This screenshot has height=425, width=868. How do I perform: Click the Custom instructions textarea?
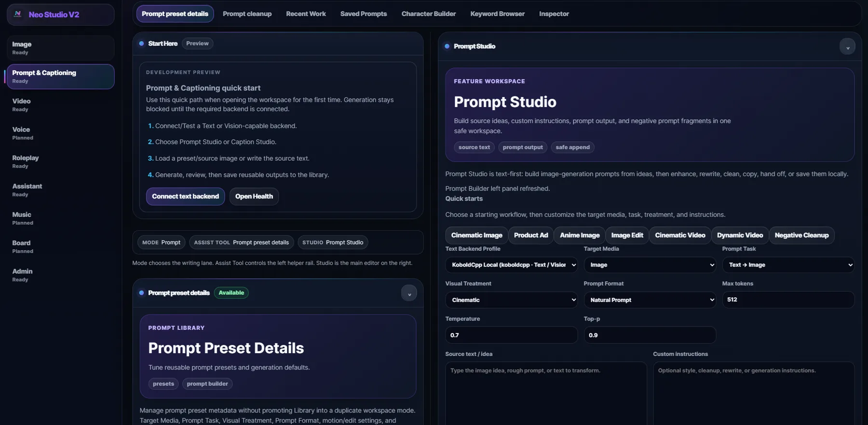[x=754, y=393]
